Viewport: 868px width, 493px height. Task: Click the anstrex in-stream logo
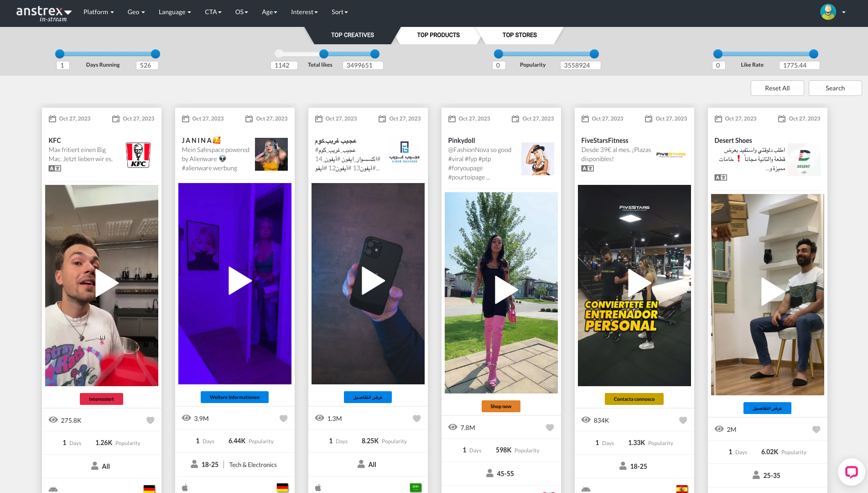click(x=44, y=13)
